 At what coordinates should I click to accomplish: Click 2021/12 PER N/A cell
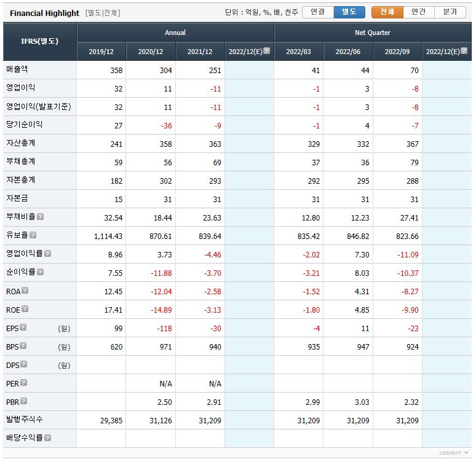215,384
